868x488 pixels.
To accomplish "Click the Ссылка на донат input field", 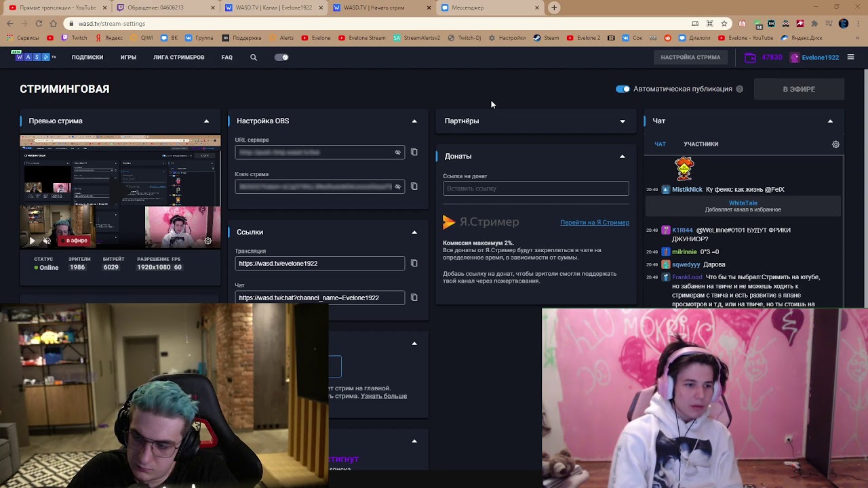I will pyautogui.click(x=536, y=188).
